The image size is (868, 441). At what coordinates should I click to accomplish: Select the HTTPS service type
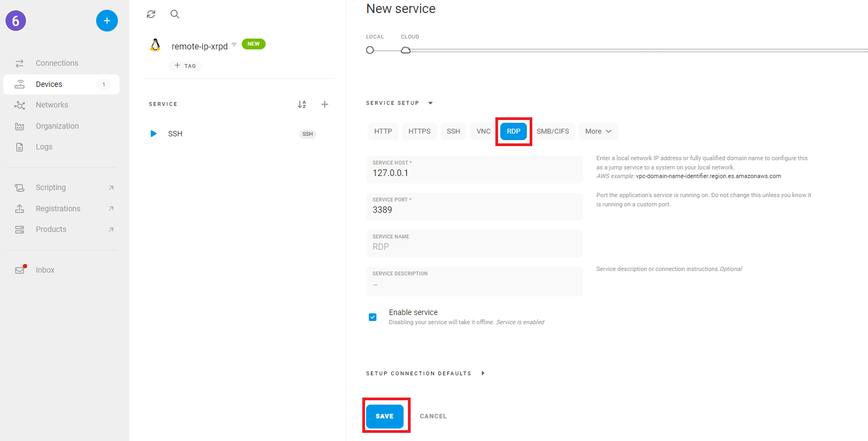[419, 131]
